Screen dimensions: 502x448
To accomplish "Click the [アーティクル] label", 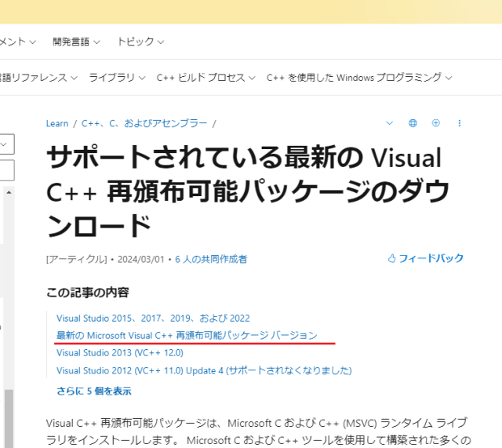I will click(x=77, y=259).
